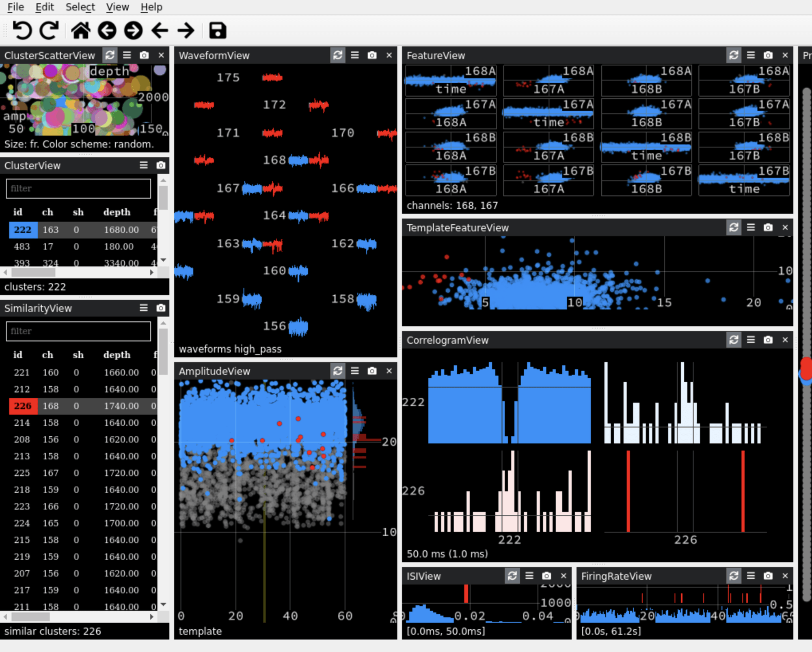The height and width of the screenshot is (652, 812).
Task: Click the plain left arrow (previous) toolbar icon
Action: point(160,30)
